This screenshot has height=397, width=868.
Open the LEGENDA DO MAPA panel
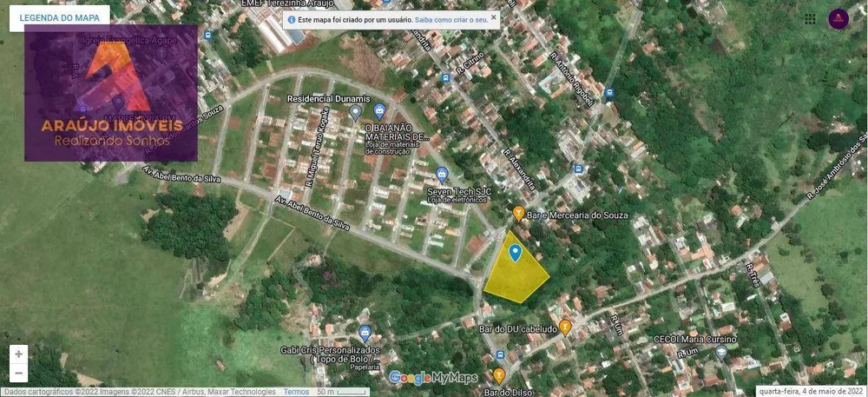(x=59, y=17)
